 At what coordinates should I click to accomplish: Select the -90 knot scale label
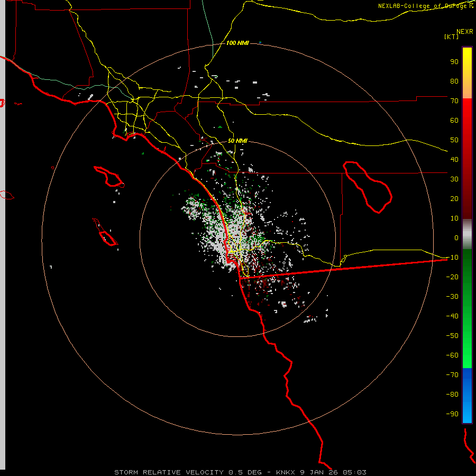pos(452,414)
